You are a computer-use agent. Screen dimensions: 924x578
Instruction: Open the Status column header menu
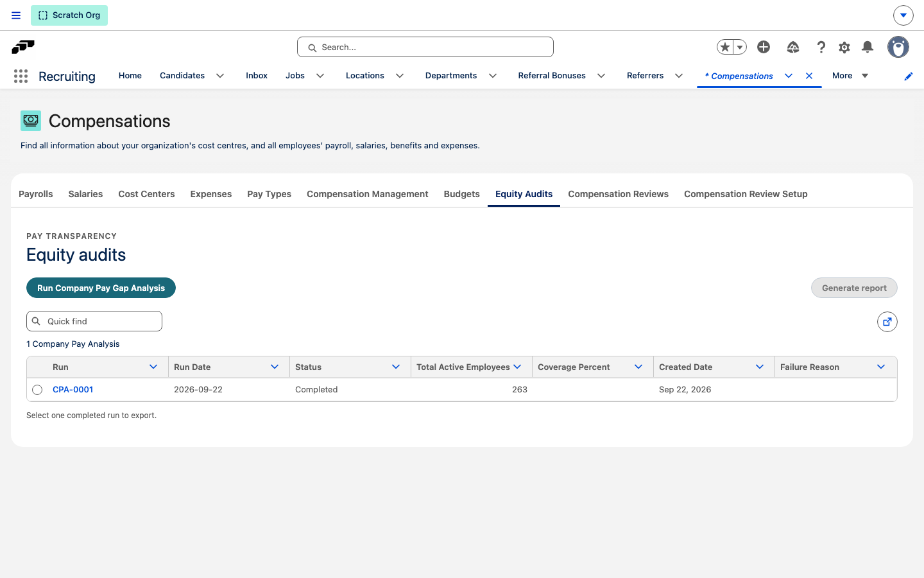(x=396, y=367)
